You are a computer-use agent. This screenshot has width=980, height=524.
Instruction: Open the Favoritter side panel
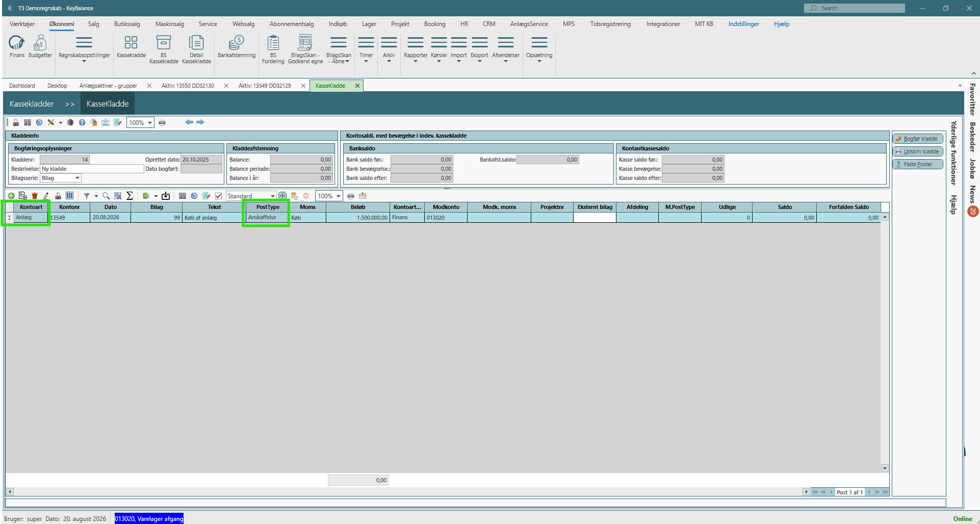[x=972, y=99]
